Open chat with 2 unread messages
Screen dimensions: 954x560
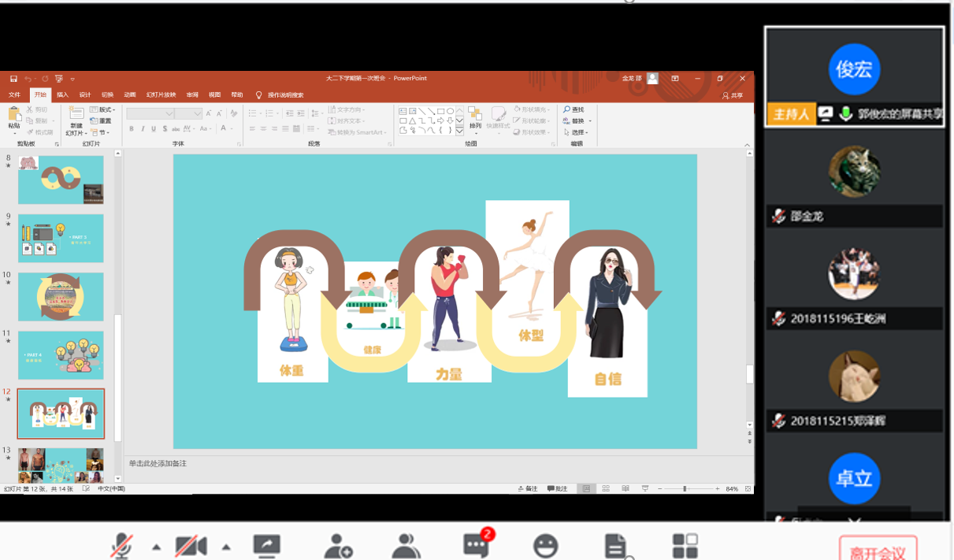pyautogui.click(x=477, y=544)
